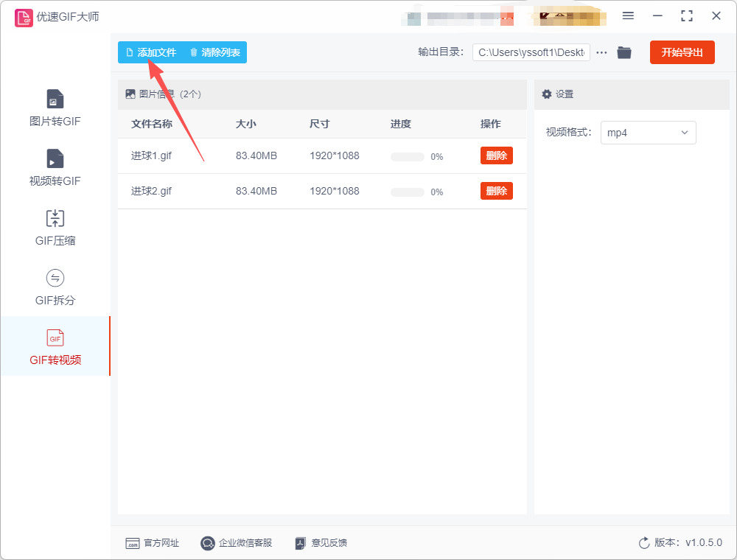The width and height of the screenshot is (737, 560).
Task: Click the progress bar for 进球1.gif
Action: (x=408, y=156)
